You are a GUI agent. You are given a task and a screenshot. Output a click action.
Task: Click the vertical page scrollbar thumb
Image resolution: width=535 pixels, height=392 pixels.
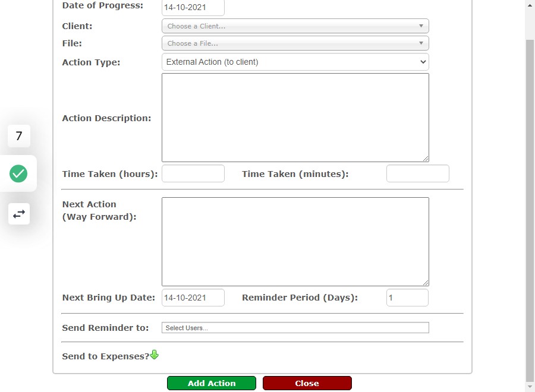[530, 210]
